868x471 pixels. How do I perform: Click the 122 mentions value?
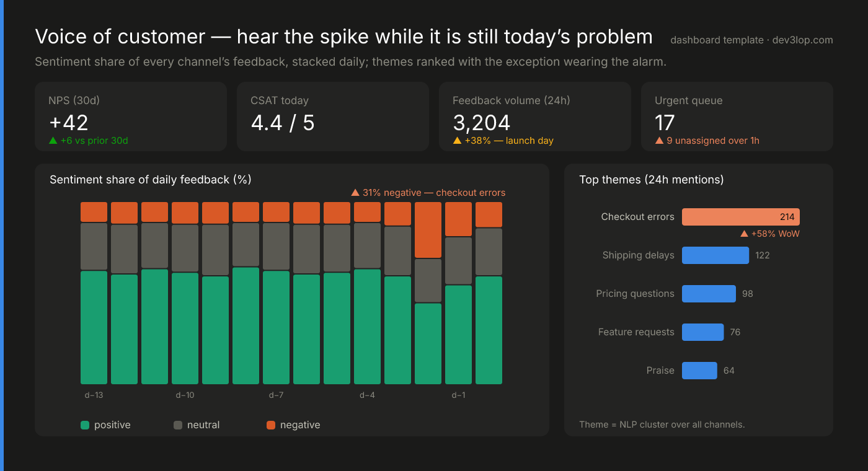[x=763, y=255]
